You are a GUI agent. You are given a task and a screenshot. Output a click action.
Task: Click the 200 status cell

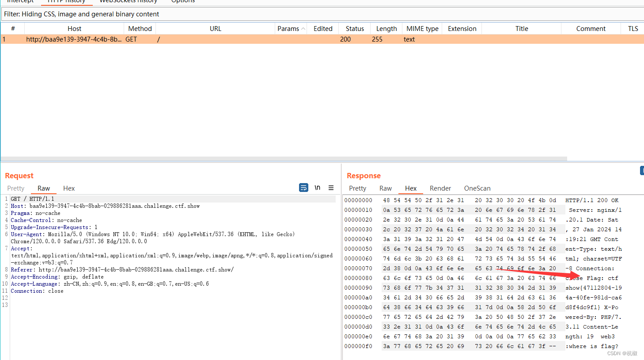coord(345,39)
